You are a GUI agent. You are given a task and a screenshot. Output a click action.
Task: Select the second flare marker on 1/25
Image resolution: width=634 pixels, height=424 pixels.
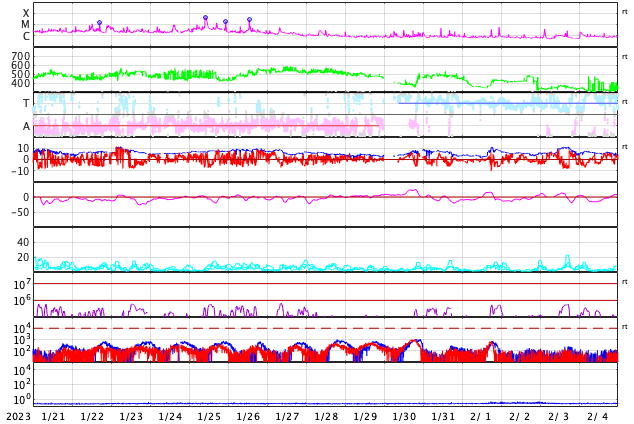coord(226,21)
